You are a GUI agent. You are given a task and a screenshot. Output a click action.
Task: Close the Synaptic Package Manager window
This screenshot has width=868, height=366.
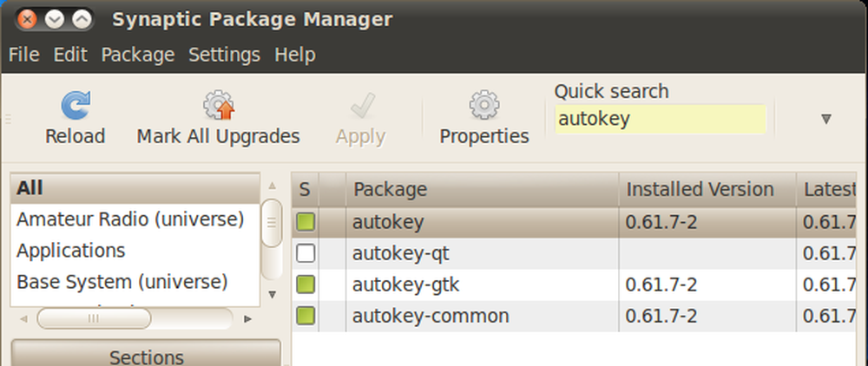point(26,20)
